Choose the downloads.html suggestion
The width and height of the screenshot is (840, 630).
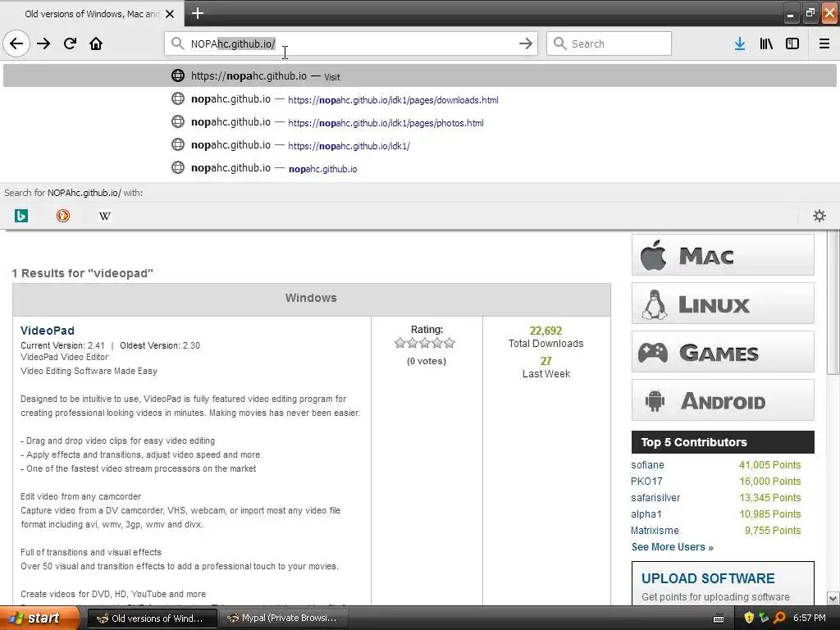[x=420, y=99]
